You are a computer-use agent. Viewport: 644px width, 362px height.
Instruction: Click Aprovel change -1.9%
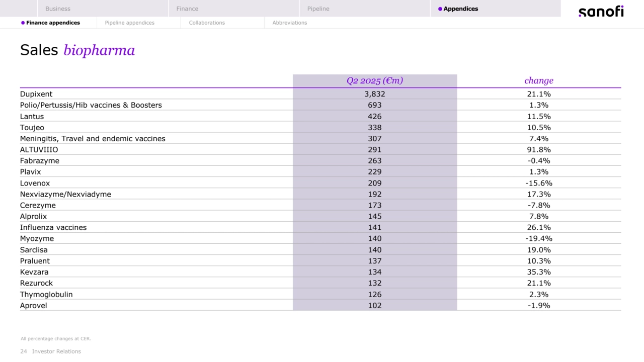pos(538,305)
